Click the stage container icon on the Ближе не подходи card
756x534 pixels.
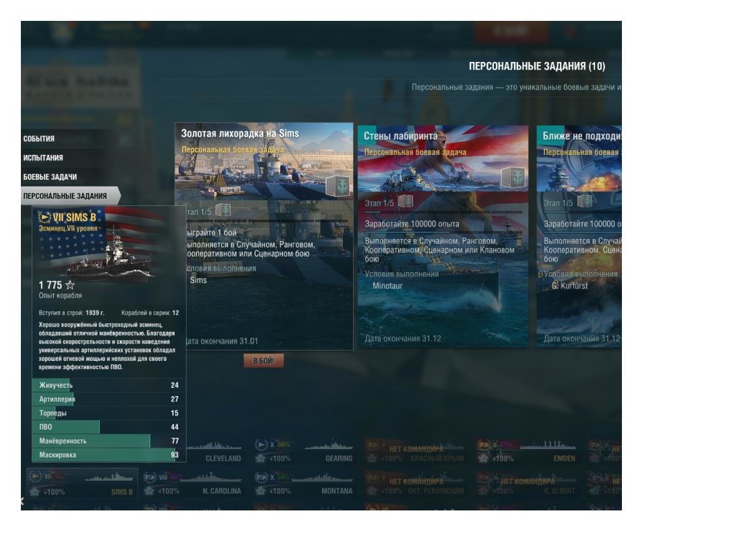click(585, 201)
